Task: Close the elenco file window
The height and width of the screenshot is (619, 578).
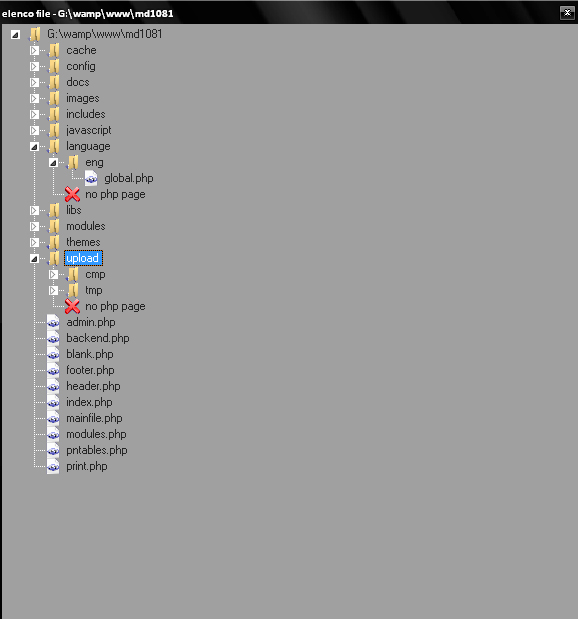Action: click(567, 13)
